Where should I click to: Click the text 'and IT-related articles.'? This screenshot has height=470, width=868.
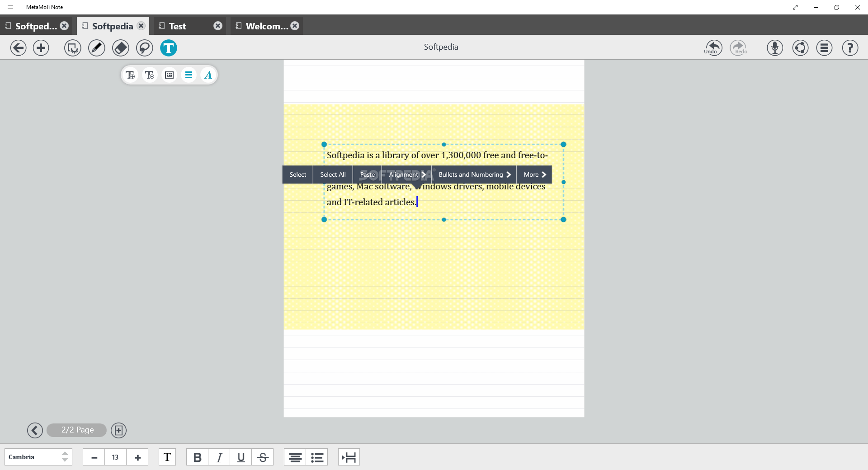pyautogui.click(x=371, y=202)
